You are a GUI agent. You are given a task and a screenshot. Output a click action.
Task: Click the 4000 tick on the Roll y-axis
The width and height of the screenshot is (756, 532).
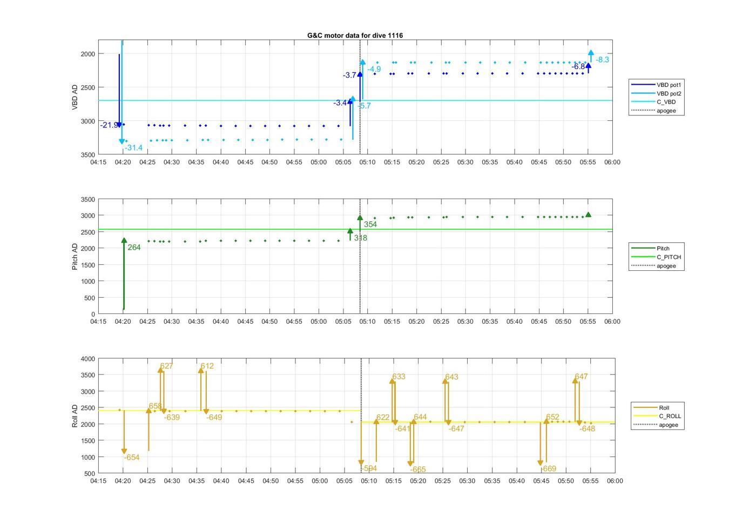tap(87, 359)
